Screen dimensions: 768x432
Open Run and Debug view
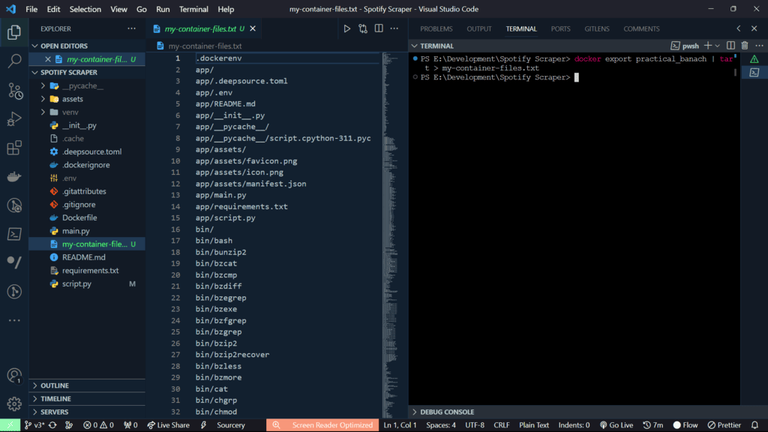pyautogui.click(x=14, y=119)
